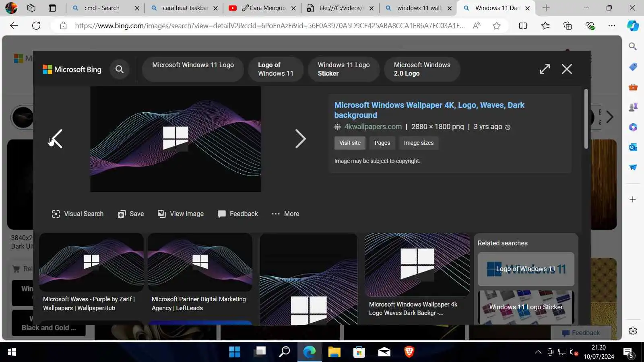644x362 pixels.
Task: Send Feedback on the image
Action: 238,214
